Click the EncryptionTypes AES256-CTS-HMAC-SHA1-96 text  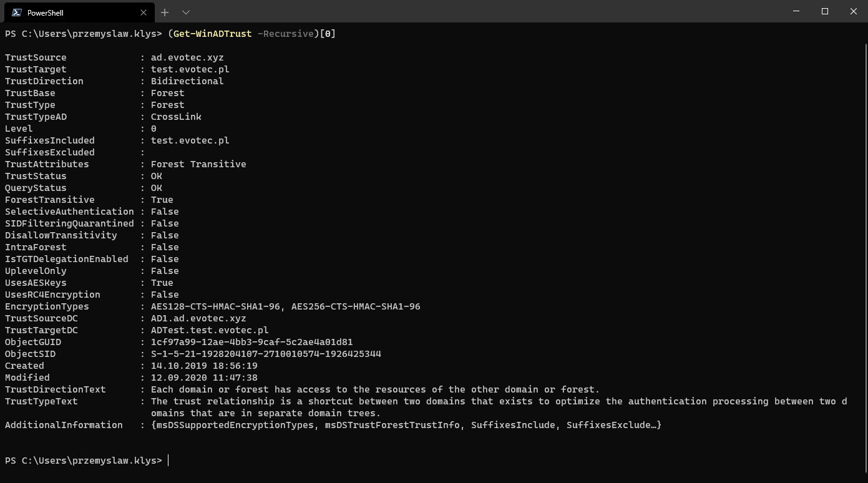[x=356, y=306]
